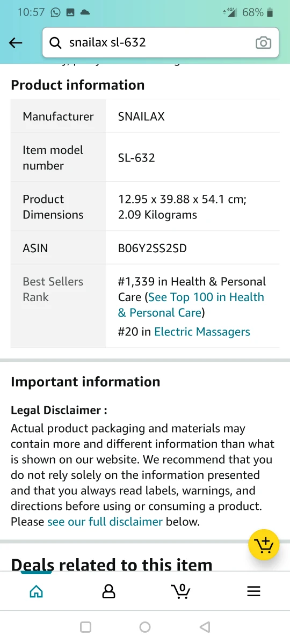Open the hamburger menu tab
Screen dimensions: 290x644
253,591
